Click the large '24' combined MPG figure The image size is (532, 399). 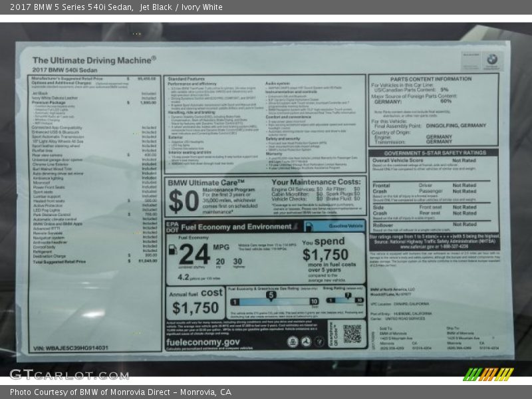click(x=194, y=255)
